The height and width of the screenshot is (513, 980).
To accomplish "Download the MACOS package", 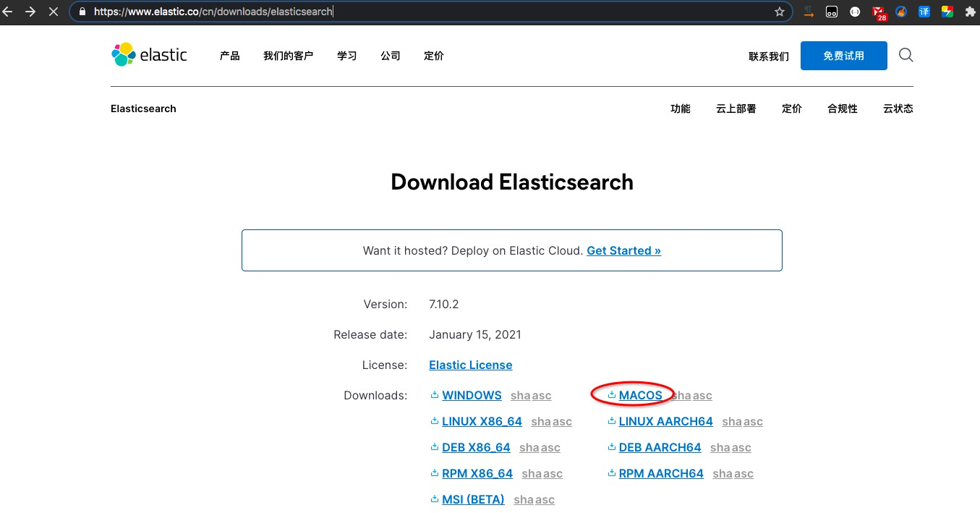I will click(641, 395).
